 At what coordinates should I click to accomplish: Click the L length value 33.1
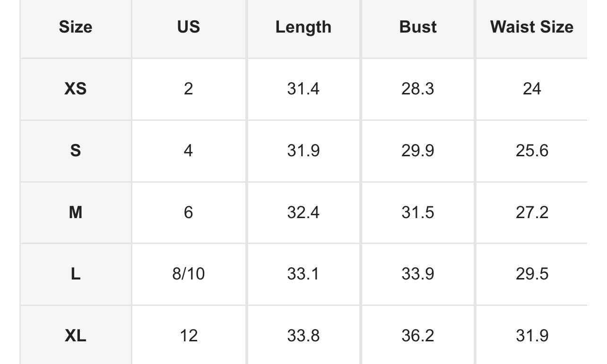coord(303,274)
